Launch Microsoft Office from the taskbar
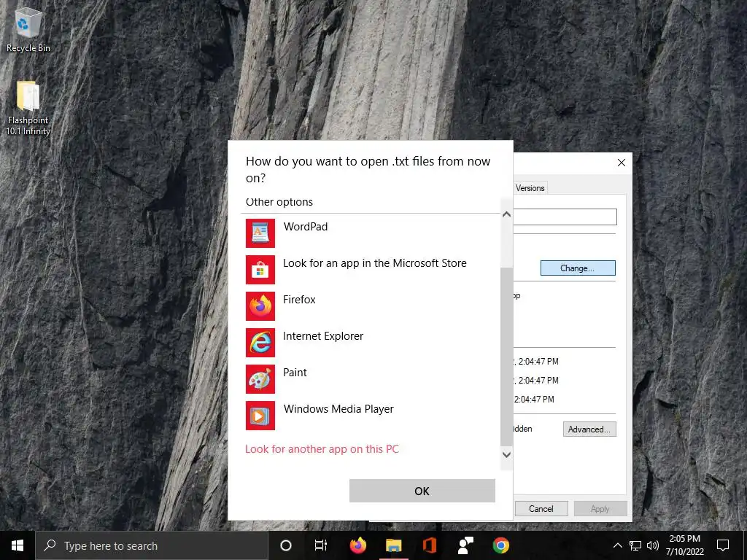Screen dimensions: 747x560 (x=429, y=545)
